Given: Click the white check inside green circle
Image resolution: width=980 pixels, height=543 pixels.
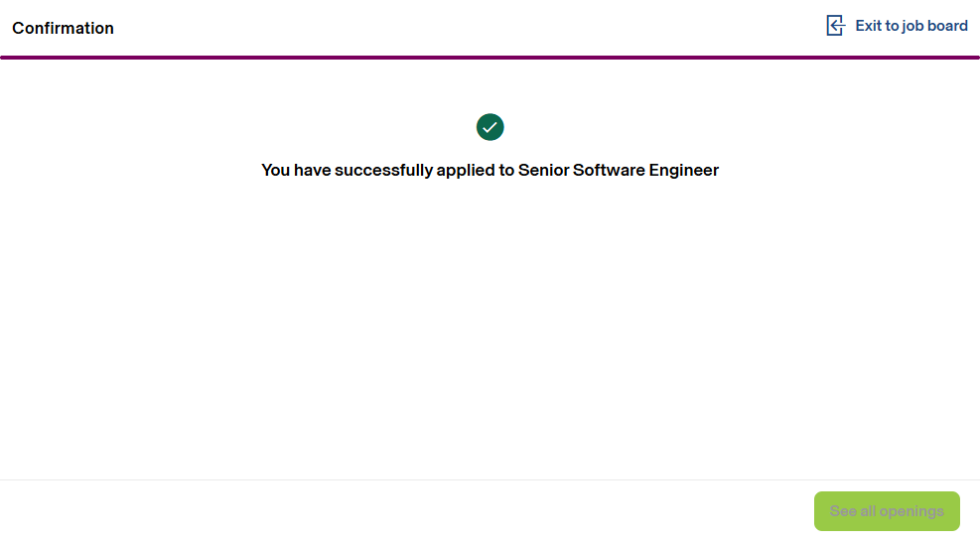Looking at the screenshot, I should click(x=490, y=127).
